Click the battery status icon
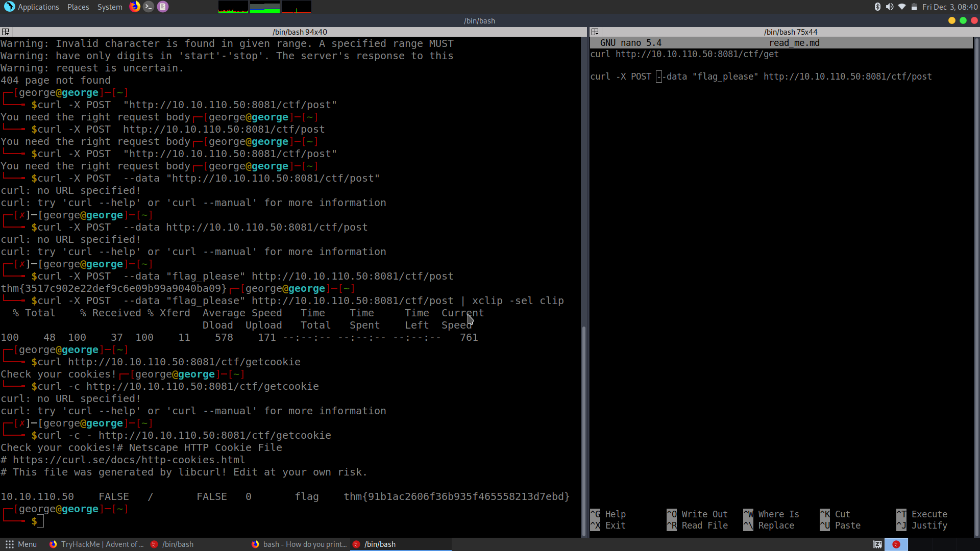Screen dimensions: 980x551 tap(914, 7)
